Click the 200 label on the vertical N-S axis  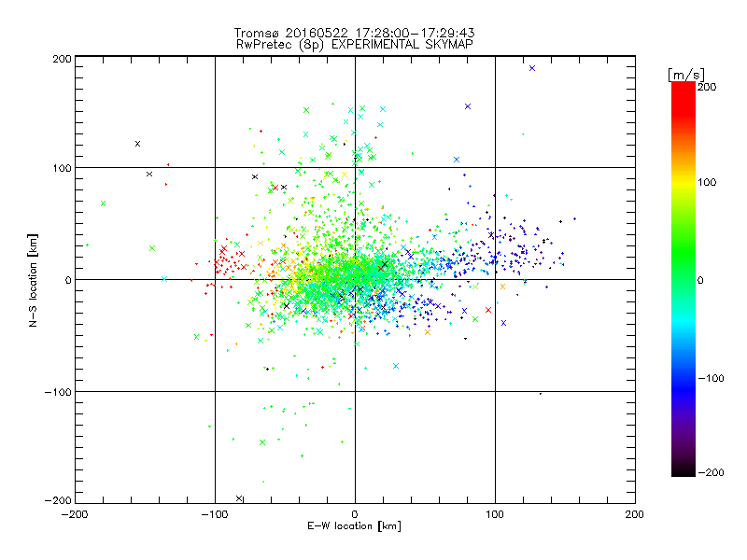(x=62, y=59)
